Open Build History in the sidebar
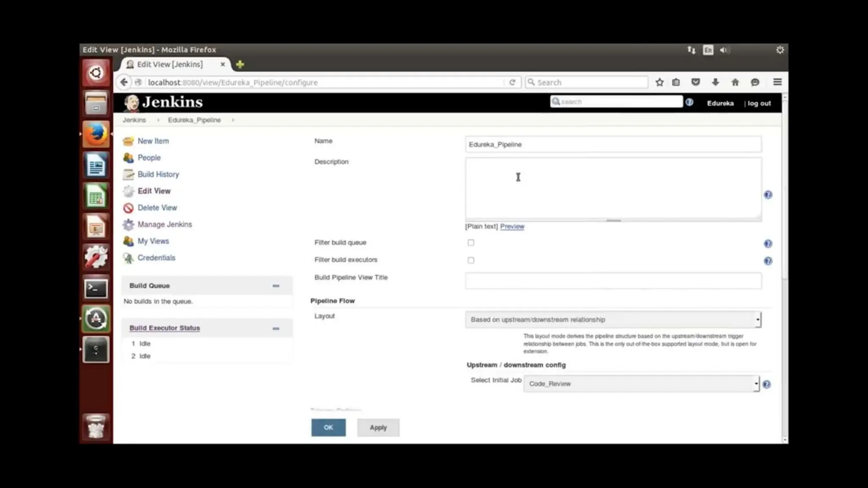This screenshot has width=868, height=488. [158, 175]
